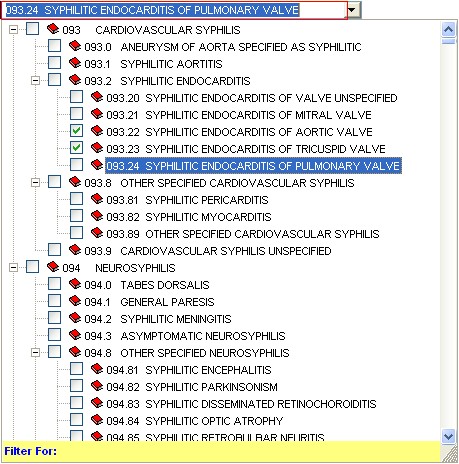Click the scrollbar down arrow
Image resolution: width=459 pixels, height=464 pixels.
(448, 436)
